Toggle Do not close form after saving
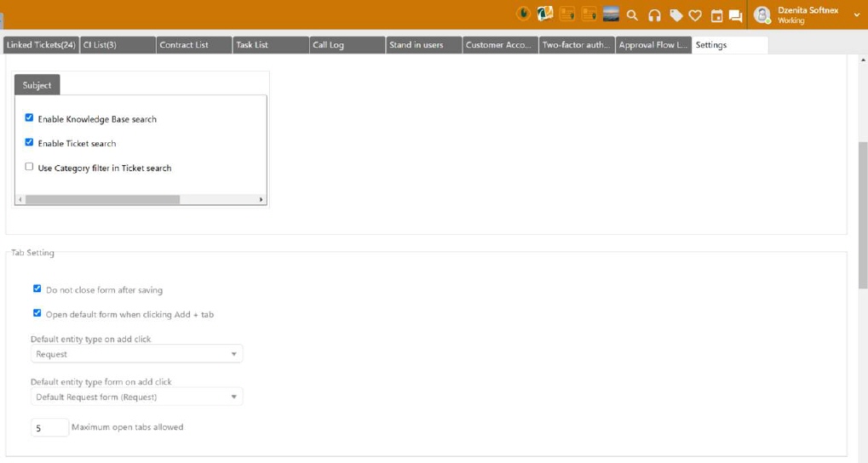The image size is (868, 463). [x=37, y=289]
